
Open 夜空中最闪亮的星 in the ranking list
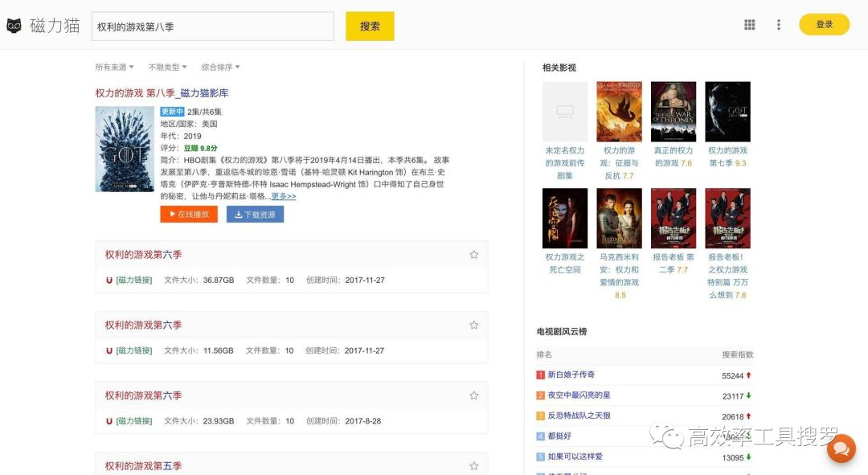coord(579,395)
